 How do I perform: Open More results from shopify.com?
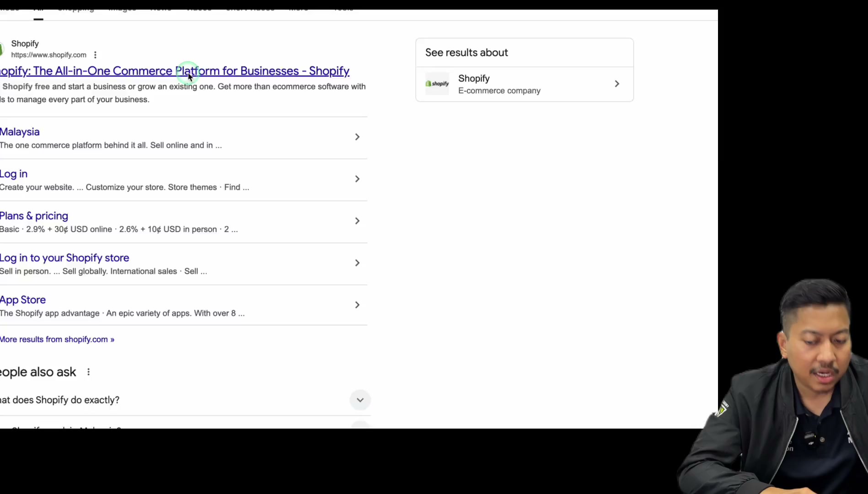click(x=57, y=339)
